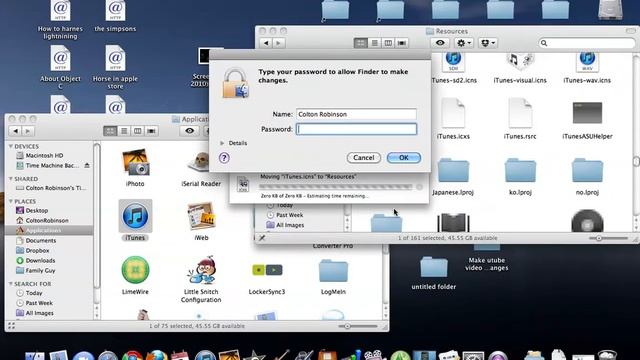This screenshot has width=640, height=360.
Task: Click the Resources window search field
Action: (x=587, y=43)
